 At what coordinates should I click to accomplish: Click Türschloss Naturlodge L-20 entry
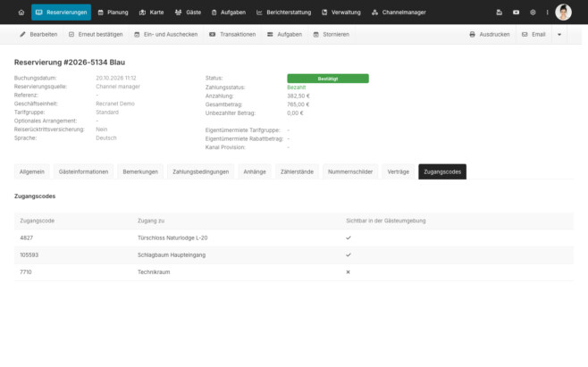172,238
